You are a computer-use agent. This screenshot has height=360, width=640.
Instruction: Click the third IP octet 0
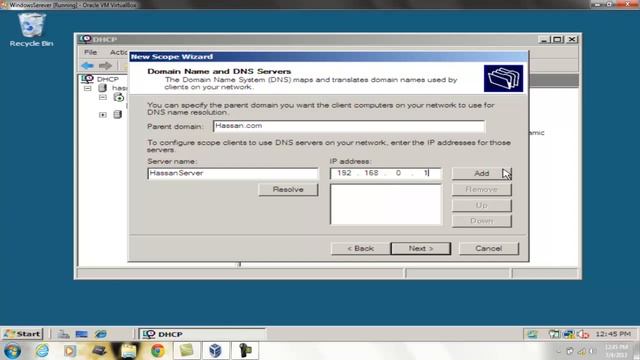point(398,173)
